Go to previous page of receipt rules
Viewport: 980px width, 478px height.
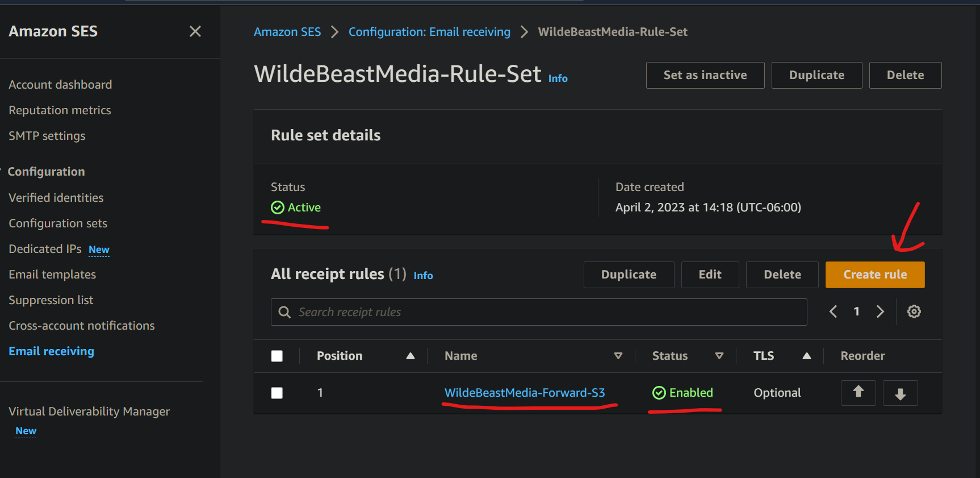coord(833,311)
